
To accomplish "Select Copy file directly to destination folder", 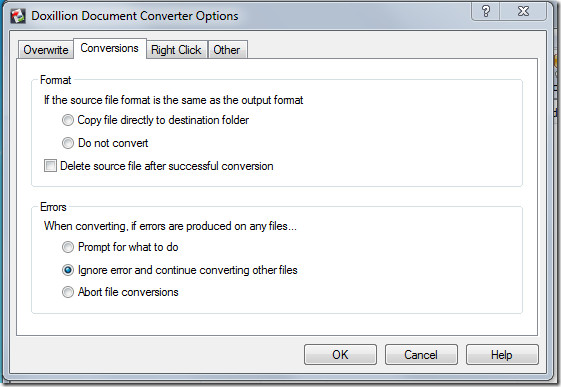I will tap(68, 120).
